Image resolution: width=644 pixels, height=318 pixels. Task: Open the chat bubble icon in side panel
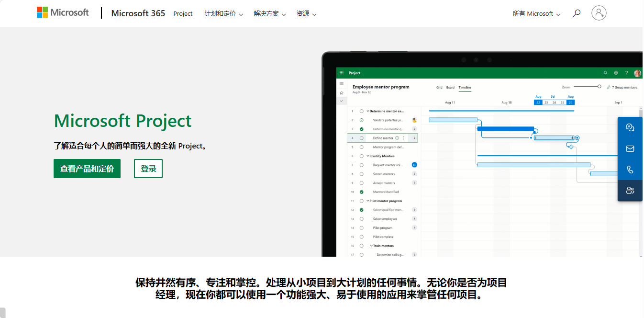click(630, 127)
